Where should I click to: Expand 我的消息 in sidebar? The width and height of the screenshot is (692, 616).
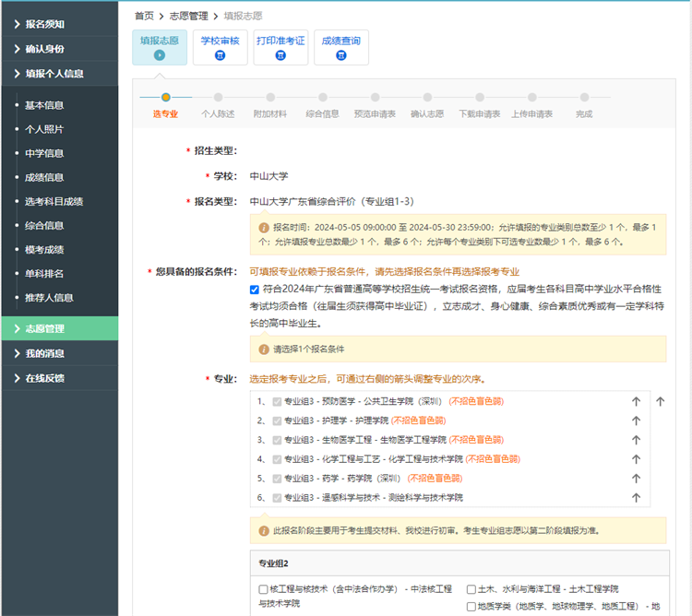pos(60,353)
